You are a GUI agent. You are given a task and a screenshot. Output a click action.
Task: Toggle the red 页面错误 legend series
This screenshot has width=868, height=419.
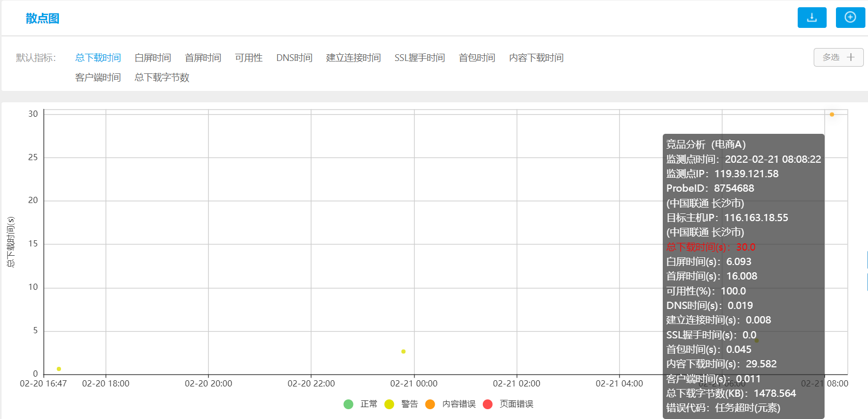click(508, 404)
